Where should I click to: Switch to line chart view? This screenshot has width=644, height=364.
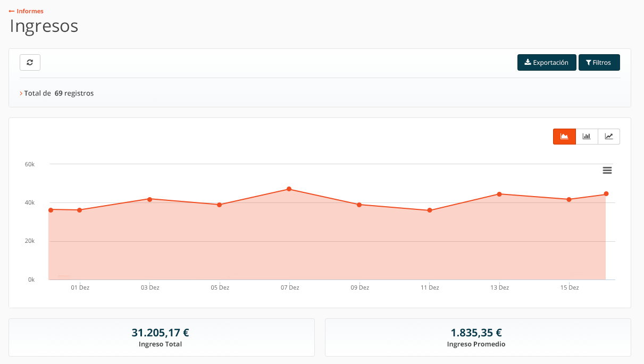609,137
